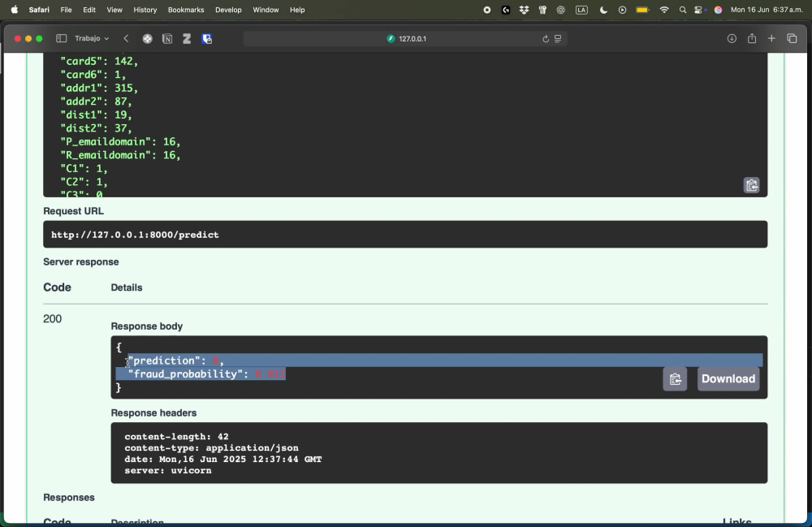The height and width of the screenshot is (527, 812).
Task: Toggle the Safari sidebar
Action: (x=61, y=38)
